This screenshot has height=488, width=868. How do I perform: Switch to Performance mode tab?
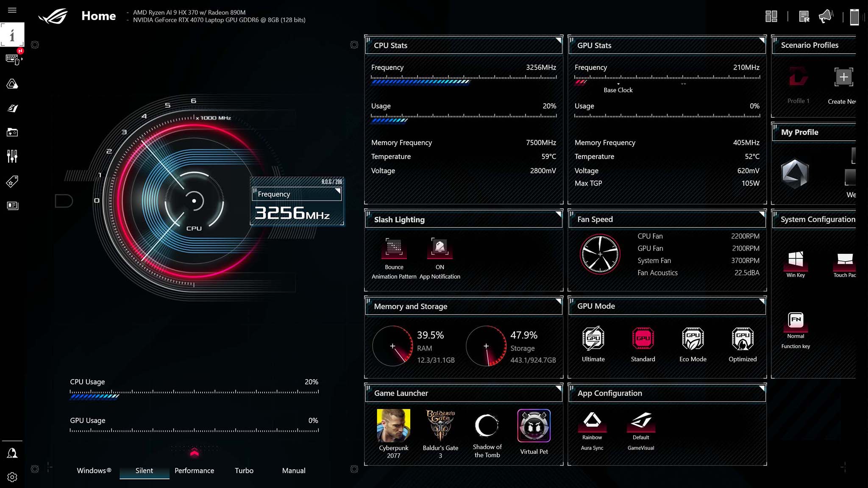pyautogui.click(x=194, y=470)
